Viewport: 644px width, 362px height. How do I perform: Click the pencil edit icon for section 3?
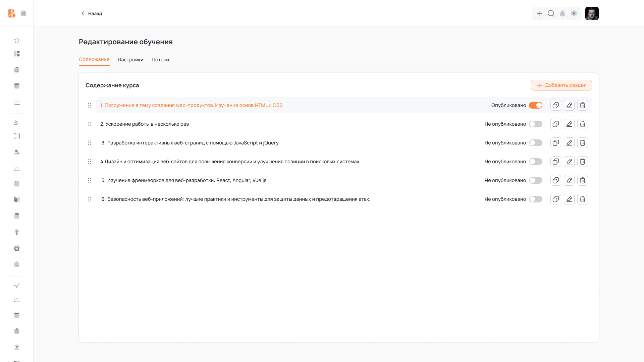(569, 143)
